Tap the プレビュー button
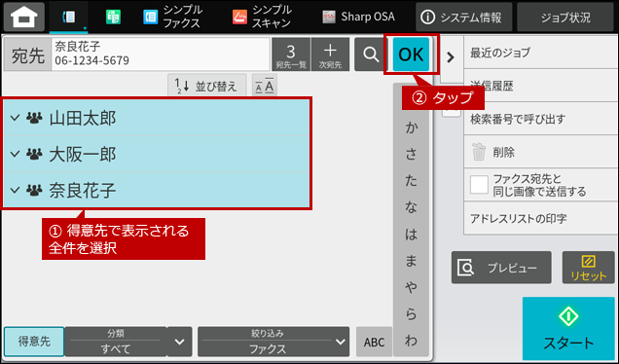 coord(501,268)
